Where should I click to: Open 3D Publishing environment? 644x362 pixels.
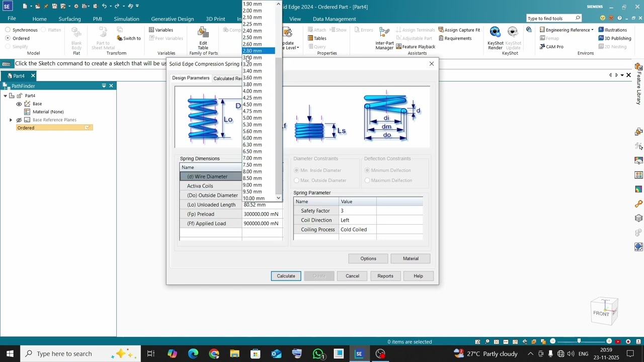pyautogui.click(x=614, y=38)
